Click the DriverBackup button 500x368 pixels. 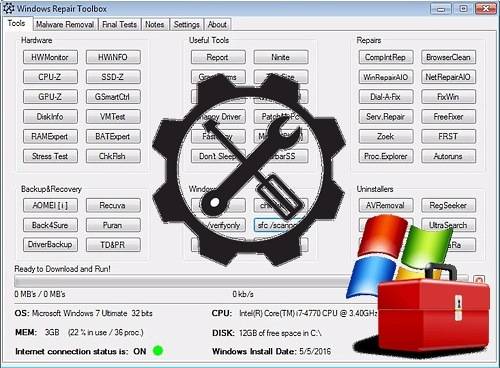point(50,245)
